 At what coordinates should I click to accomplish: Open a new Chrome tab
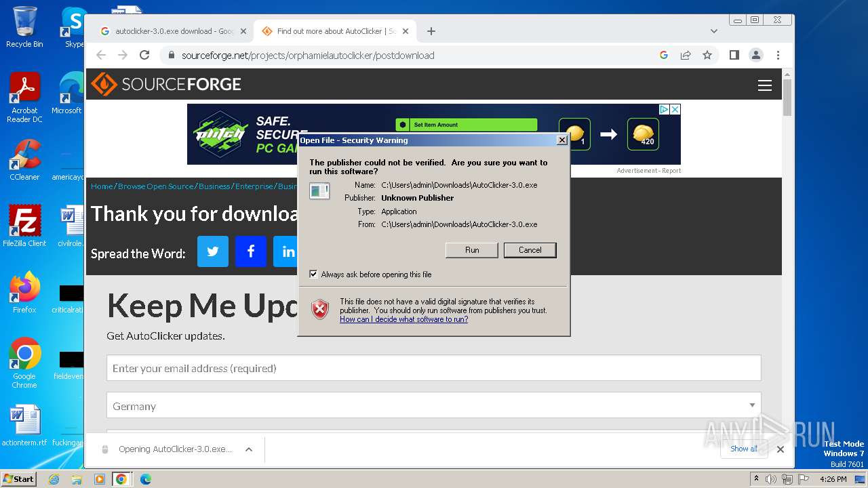[431, 31]
